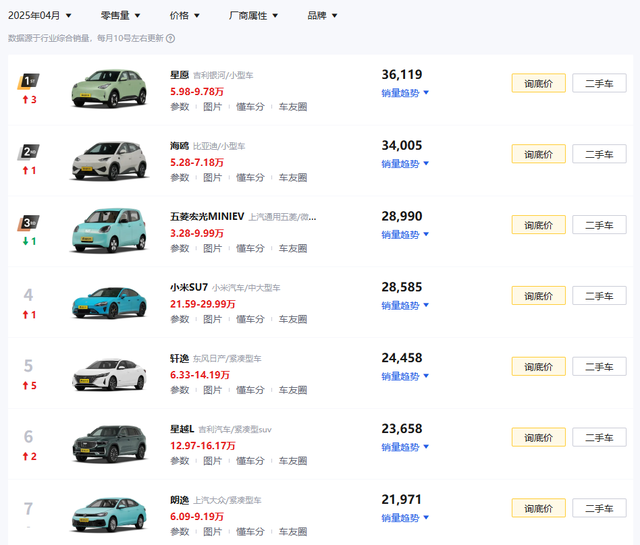The width and height of the screenshot is (640, 545).
Task: Click 询底价 button for 海鸥
Action: [538, 154]
